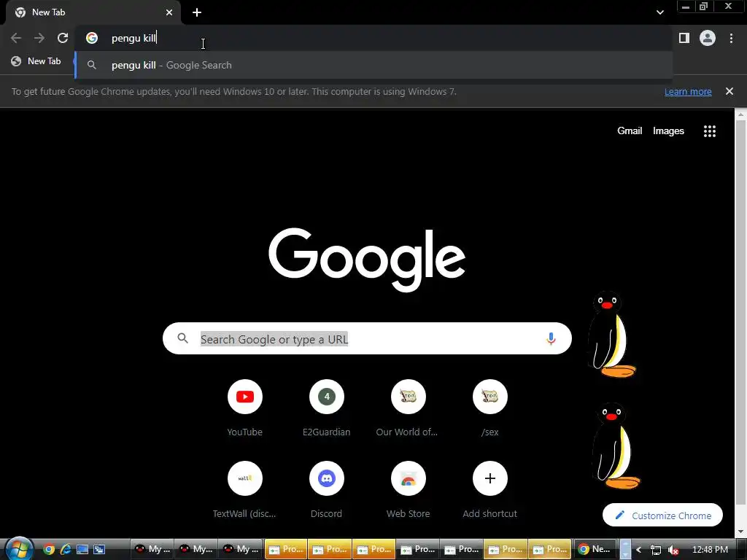
Task: Open the Windows Start orb
Action: point(19,549)
